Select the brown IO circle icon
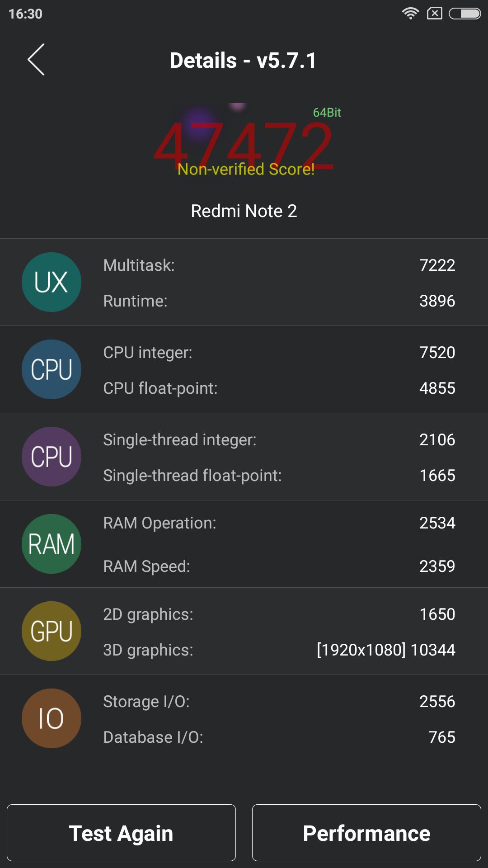Image resolution: width=488 pixels, height=868 pixels. [52, 718]
